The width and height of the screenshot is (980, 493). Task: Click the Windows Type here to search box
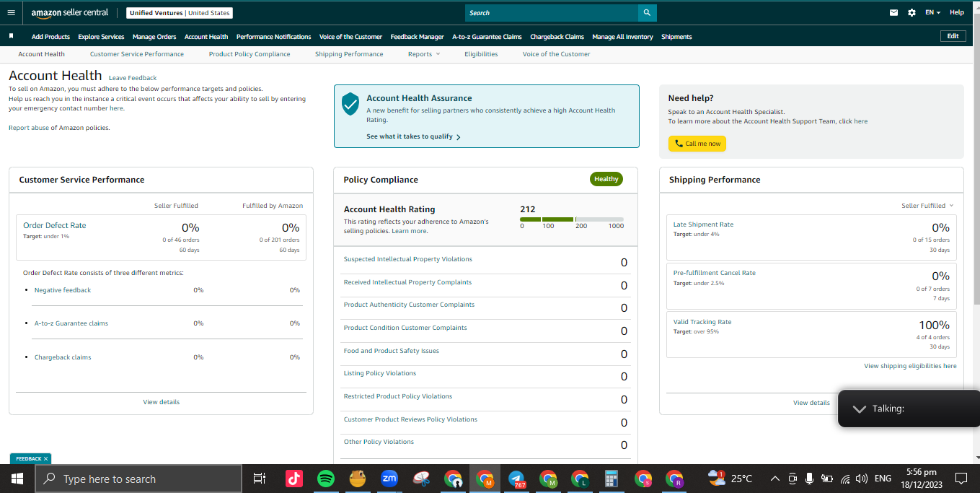tap(138, 479)
